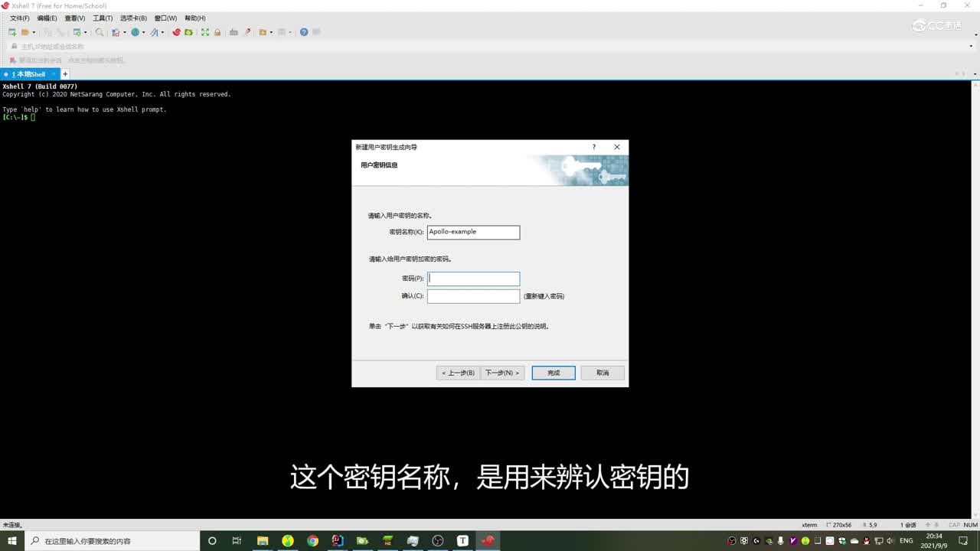Click the 完成 finish button

(554, 373)
